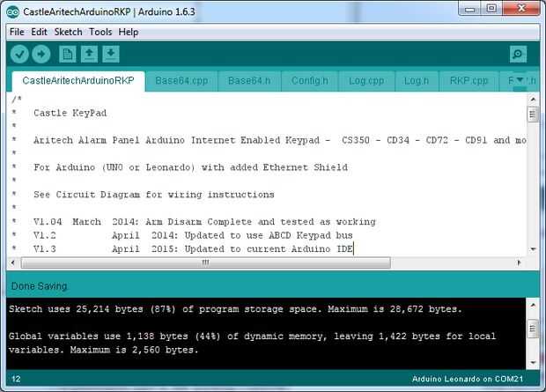Click the Arduino logo in title bar
Viewport: 546px width, 392px height.
tap(13, 11)
